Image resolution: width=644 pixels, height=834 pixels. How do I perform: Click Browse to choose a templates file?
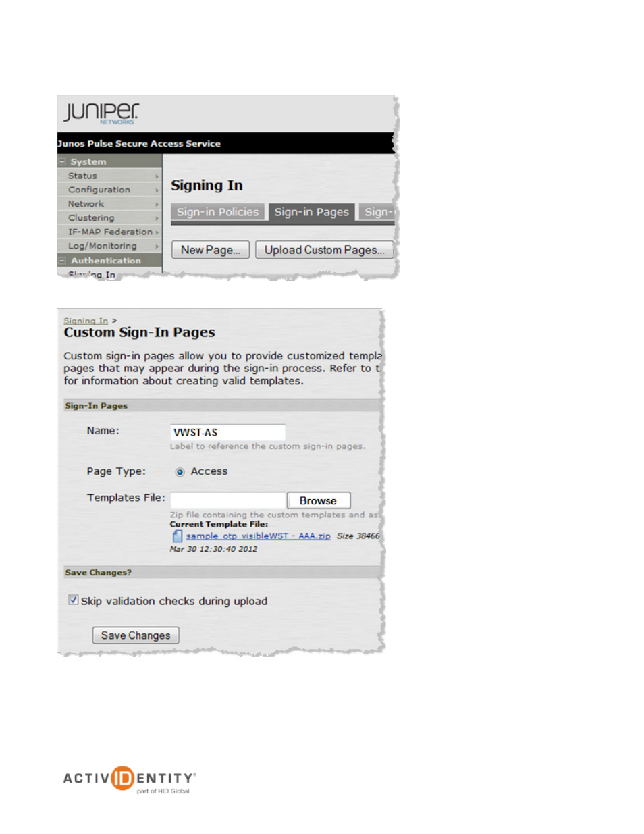coord(319,500)
